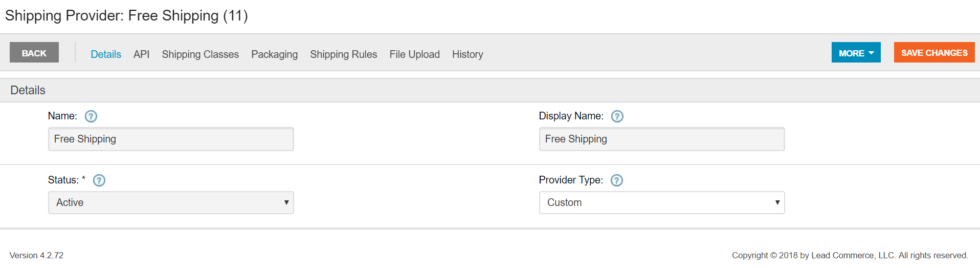View the History tab
This screenshot has width=980, height=268.
pyautogui.click(x=467, y=54)
